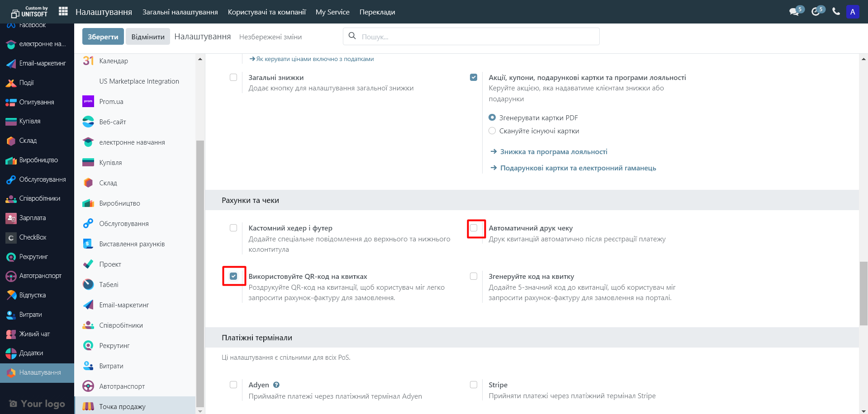Click the phone call icon
Viewport: 868px width, 414px height.
tap(836, 12)
